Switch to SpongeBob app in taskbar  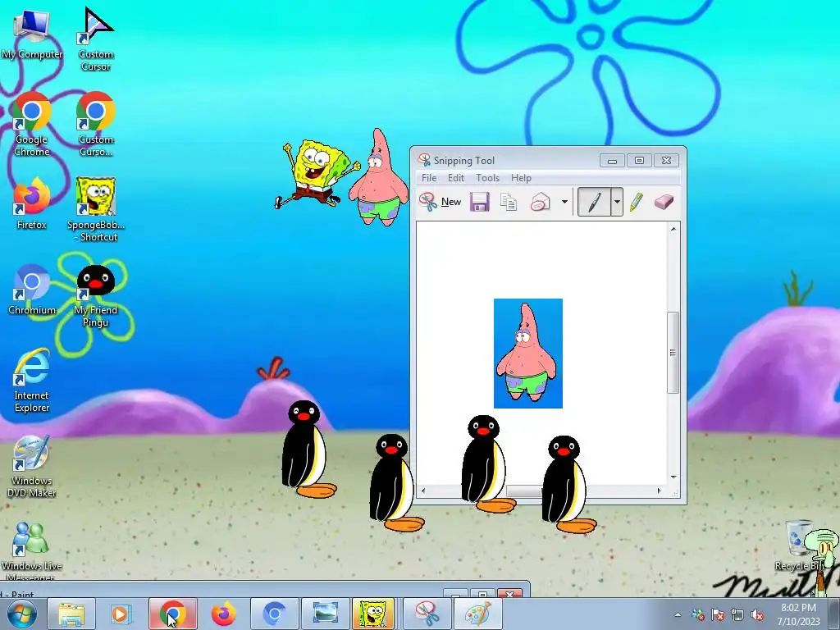373,614
